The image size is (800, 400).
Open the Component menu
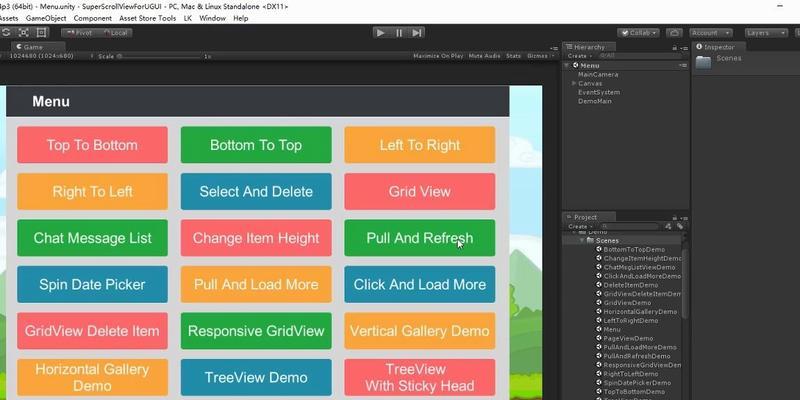[x=92, y=18]
